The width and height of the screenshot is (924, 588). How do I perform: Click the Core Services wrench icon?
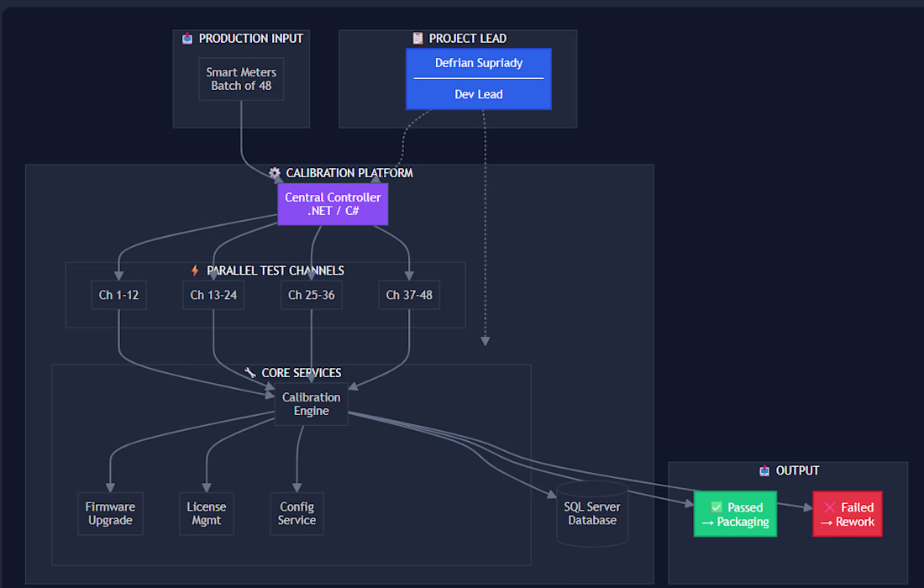click(249, 372)
